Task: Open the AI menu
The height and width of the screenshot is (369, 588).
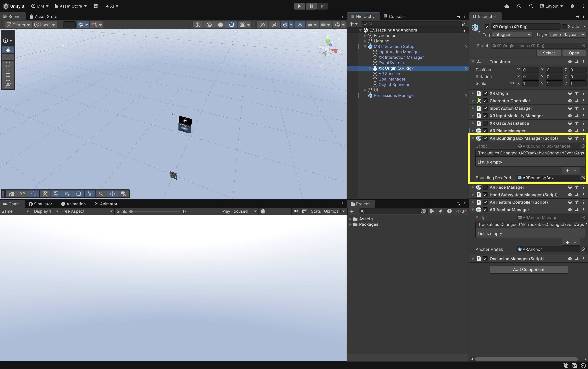Action: 111,6
